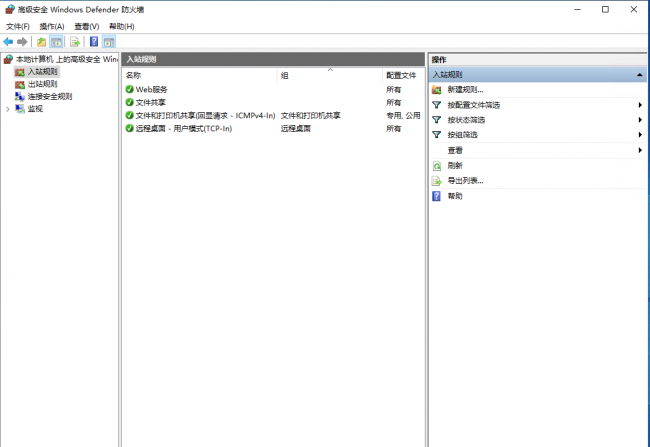Viewport: 650px width, 447px height.
Task: Select 出站规则 in the tree
Action: point(42,84)
